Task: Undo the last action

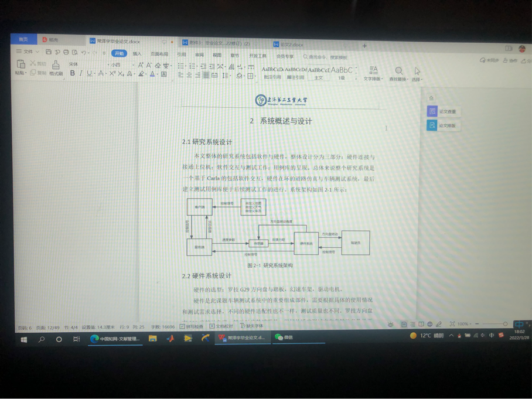Action: click(83, 53)
